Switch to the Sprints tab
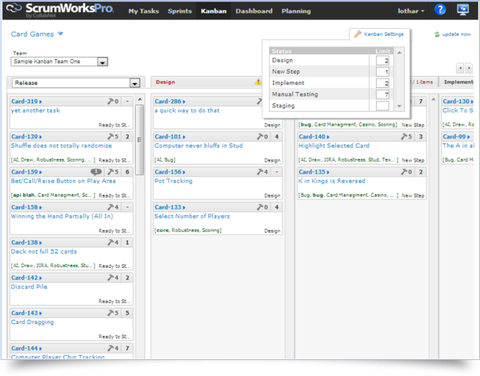Screen dimensions: 480x376 pyautogui.click(x=180, y=11)
